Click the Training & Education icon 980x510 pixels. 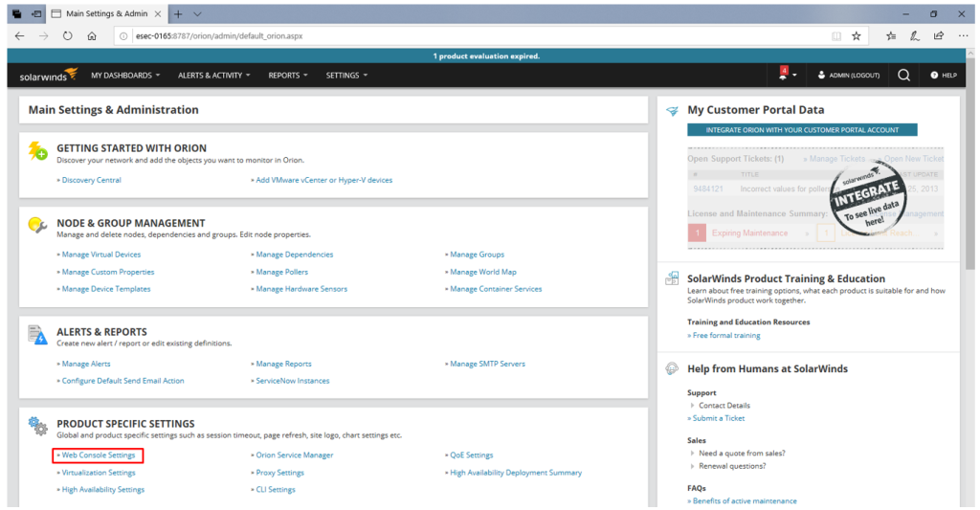coord(672,278)
